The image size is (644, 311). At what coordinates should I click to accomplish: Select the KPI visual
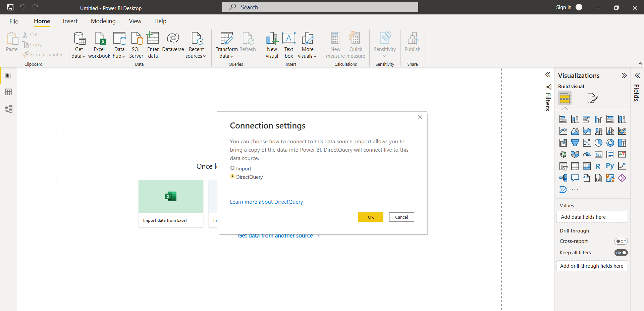pos(622,155)
